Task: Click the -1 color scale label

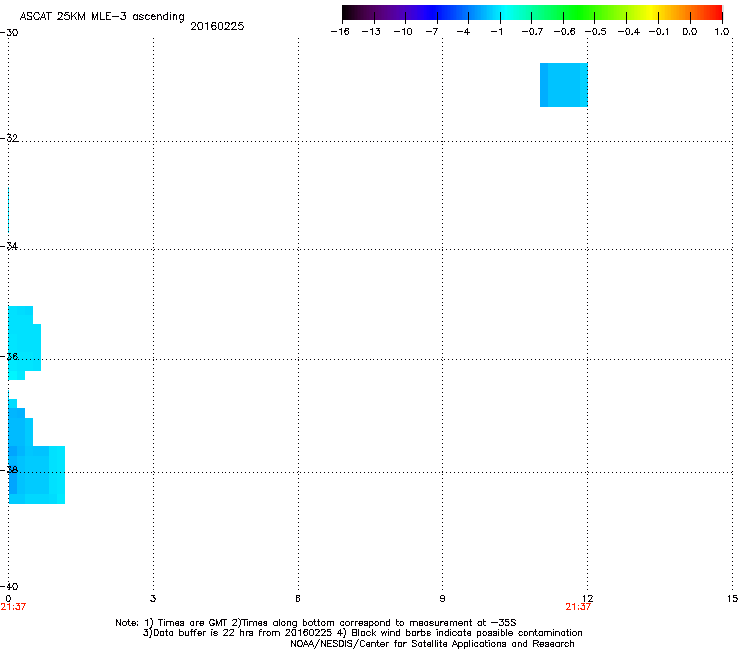Action: click(x=496, y=32)
